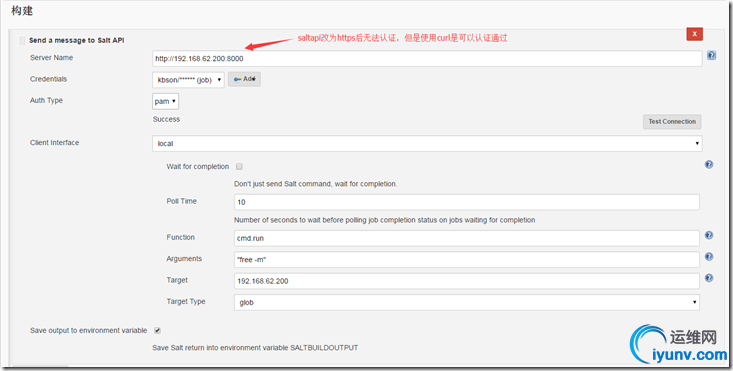Delete the Salt API build step with red X
Viewport: 733px width, 371px height.
[694, 34]
